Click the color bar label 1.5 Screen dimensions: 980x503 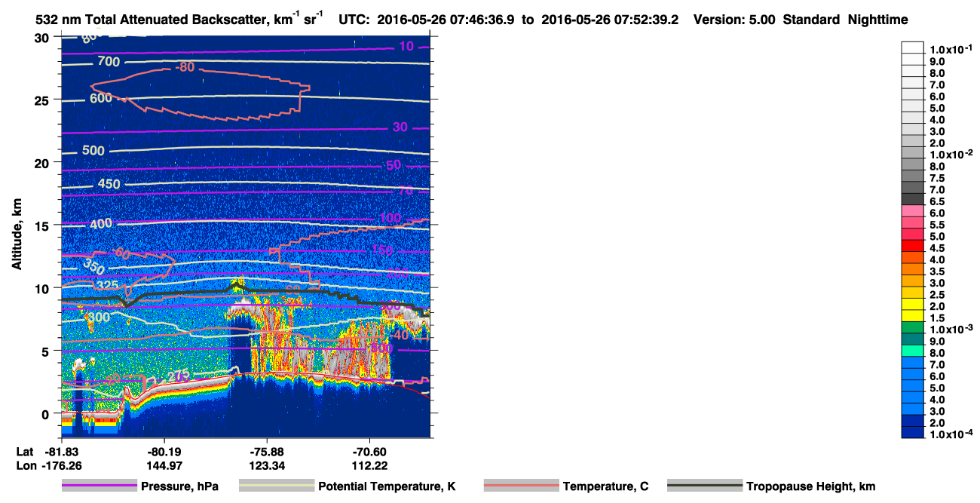(937, 317)
